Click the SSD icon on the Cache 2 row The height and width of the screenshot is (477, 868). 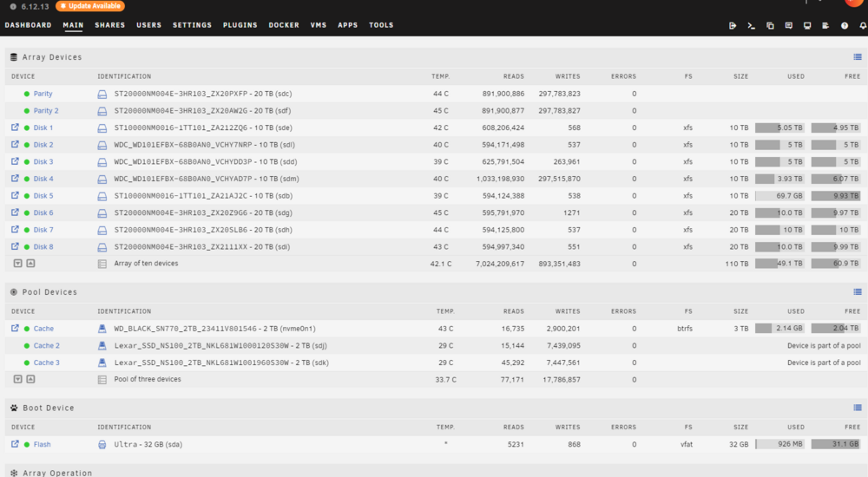tap(102, 346)
